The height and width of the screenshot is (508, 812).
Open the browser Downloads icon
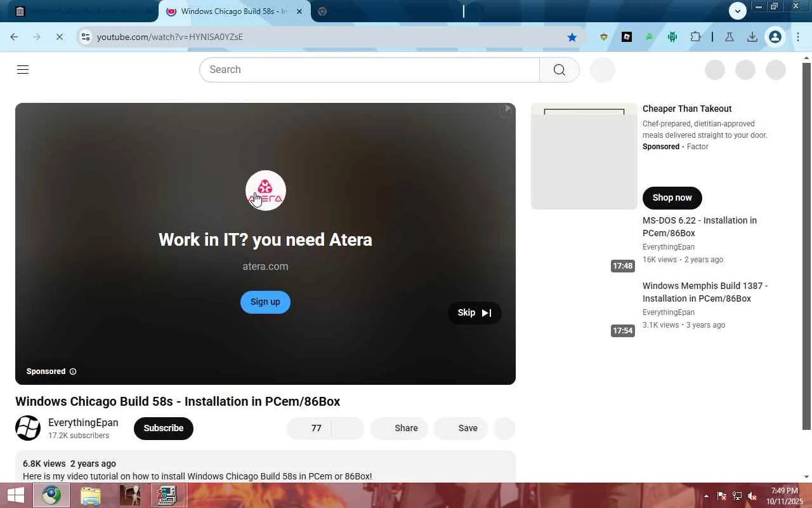coord(752,37)
